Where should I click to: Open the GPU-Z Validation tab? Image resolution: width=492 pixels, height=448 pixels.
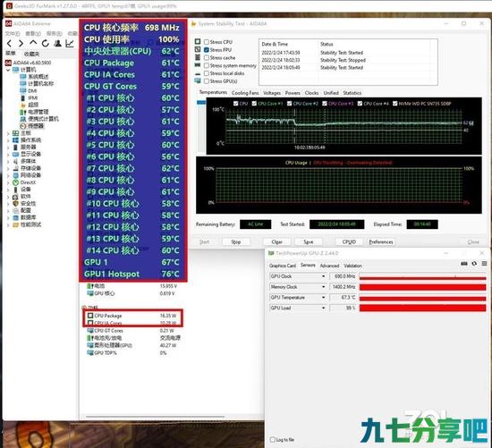(352, 266)
